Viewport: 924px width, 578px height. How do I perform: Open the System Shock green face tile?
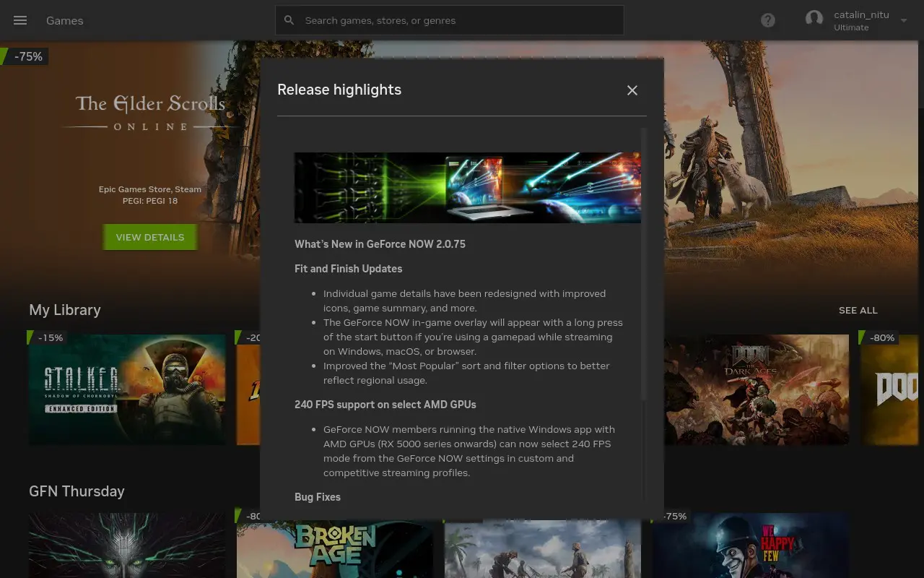click(127, 545)
